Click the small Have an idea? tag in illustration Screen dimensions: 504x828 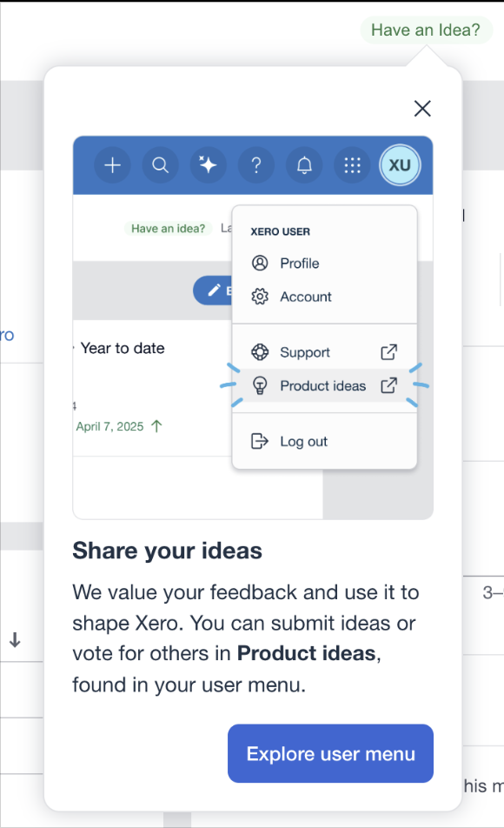tap(168, 228)
